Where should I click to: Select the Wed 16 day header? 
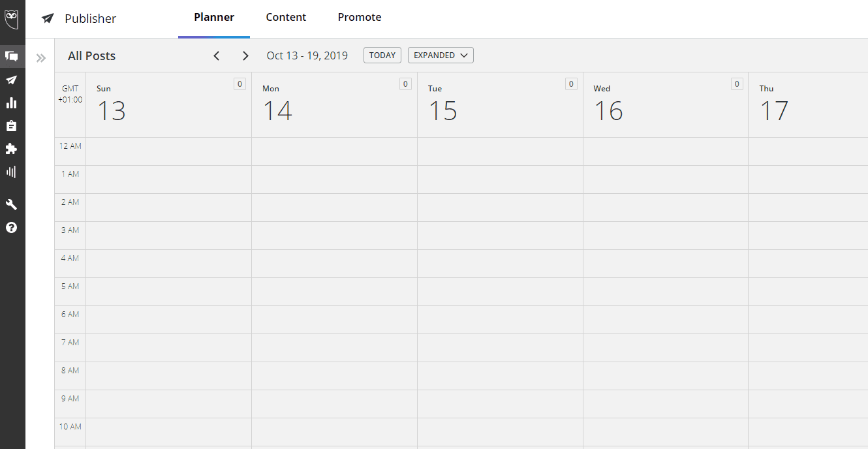(666, 104)
